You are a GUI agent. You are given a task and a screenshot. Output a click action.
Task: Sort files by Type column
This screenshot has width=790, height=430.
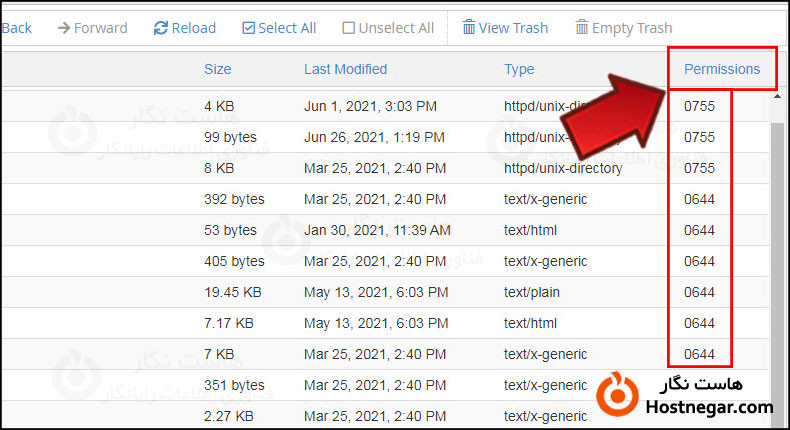519,69
